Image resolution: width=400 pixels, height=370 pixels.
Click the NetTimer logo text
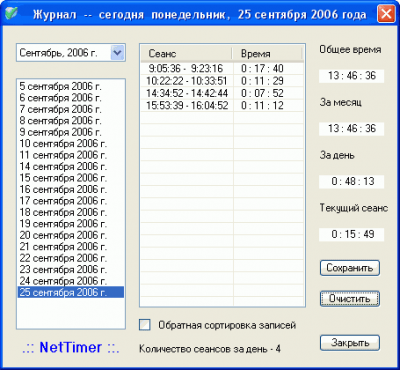[x=71, y=348]
